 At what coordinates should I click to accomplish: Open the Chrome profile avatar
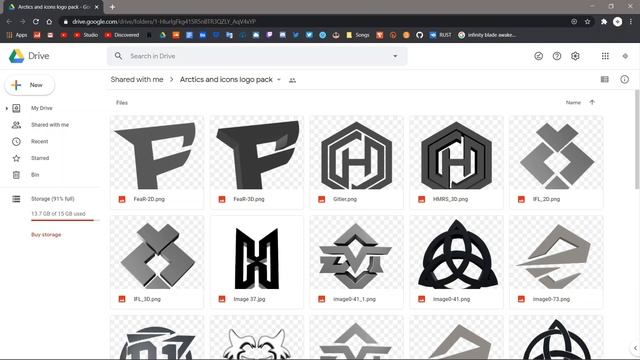point(618,21)
